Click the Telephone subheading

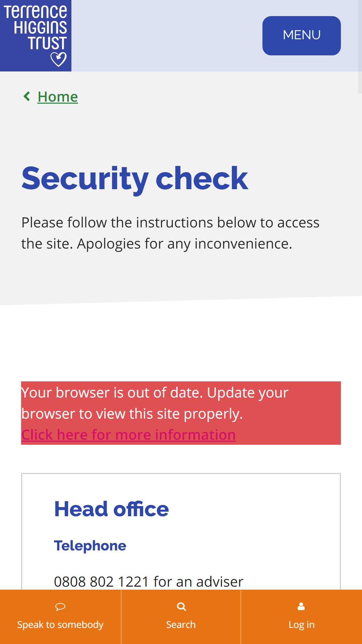(90, 546)
